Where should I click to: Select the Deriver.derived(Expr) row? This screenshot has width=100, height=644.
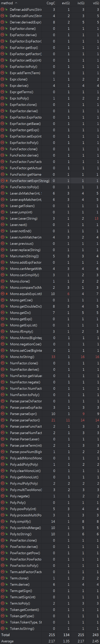pyautogui.click(x=50, y=22)
